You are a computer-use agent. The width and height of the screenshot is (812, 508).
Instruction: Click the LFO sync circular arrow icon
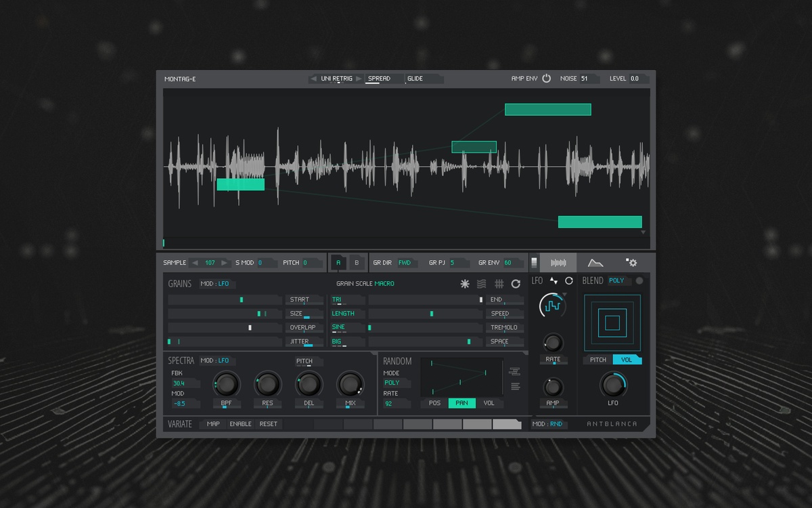click(x=568, y=280)
